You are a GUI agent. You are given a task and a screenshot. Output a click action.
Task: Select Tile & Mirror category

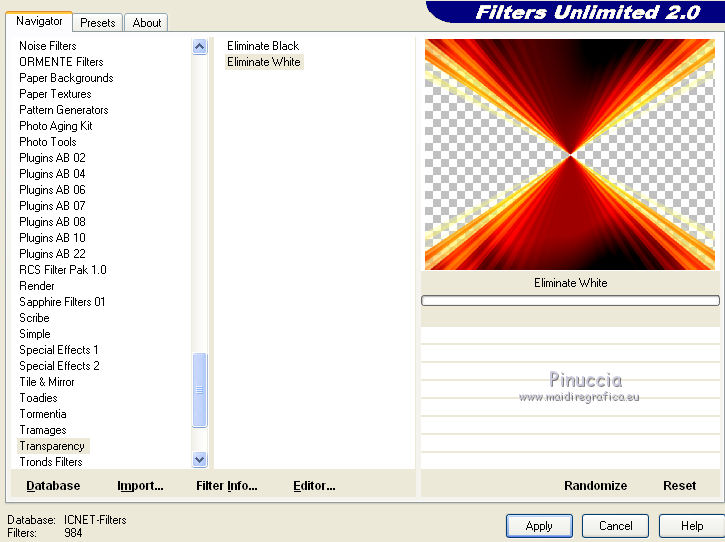[47, 382]
